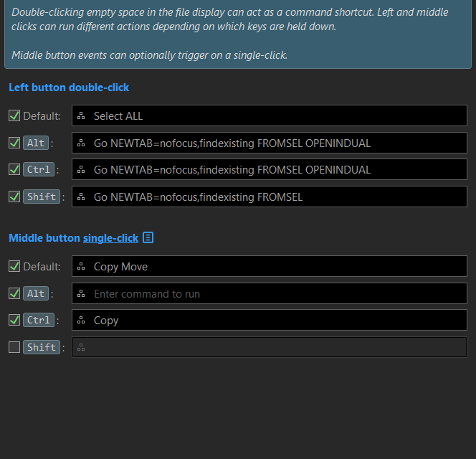The height and width of the screenshot is (459, 476).
Task: Click the single-click link in heading
Action: click(x=110, y=238)
